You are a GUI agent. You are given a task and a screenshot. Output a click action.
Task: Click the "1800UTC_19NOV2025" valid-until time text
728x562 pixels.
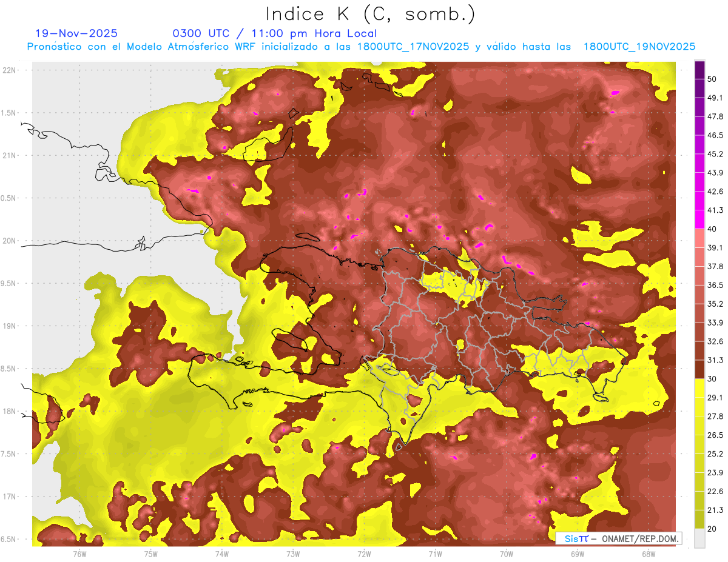point(639,47)
